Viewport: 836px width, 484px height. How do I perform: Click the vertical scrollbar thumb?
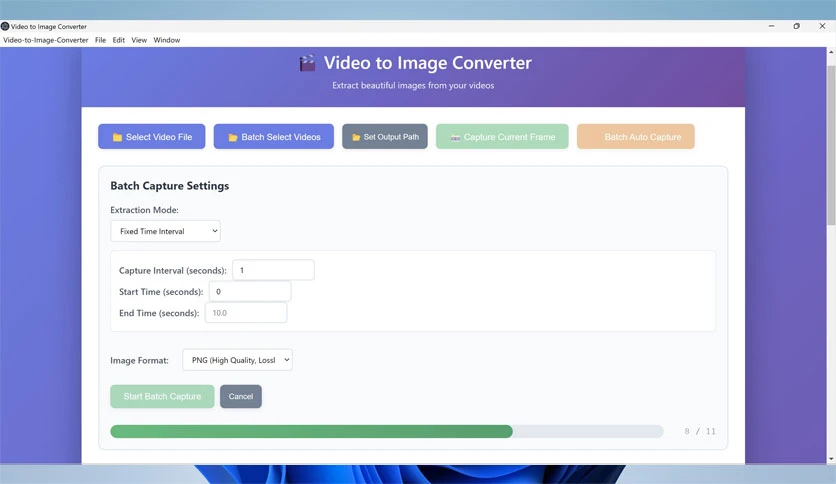coord(831,145)
